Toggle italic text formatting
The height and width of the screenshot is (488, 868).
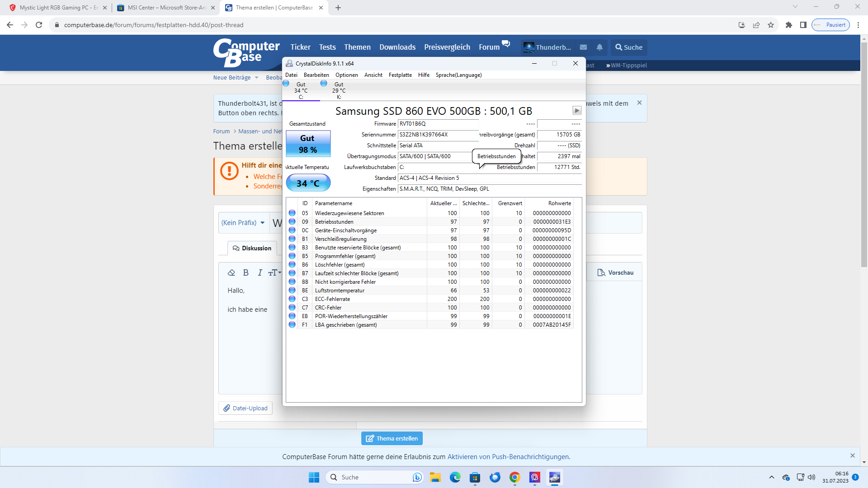(260, 272)
